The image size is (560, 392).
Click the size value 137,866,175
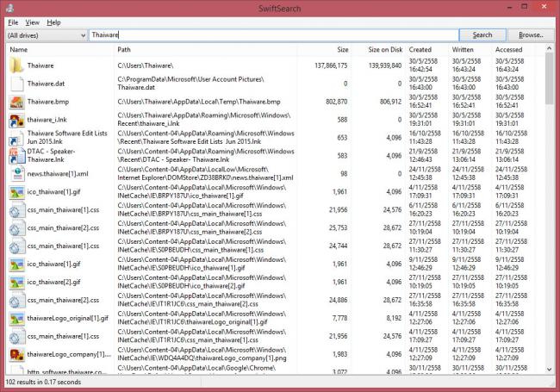pyautogui.click(x=331, y=65)
